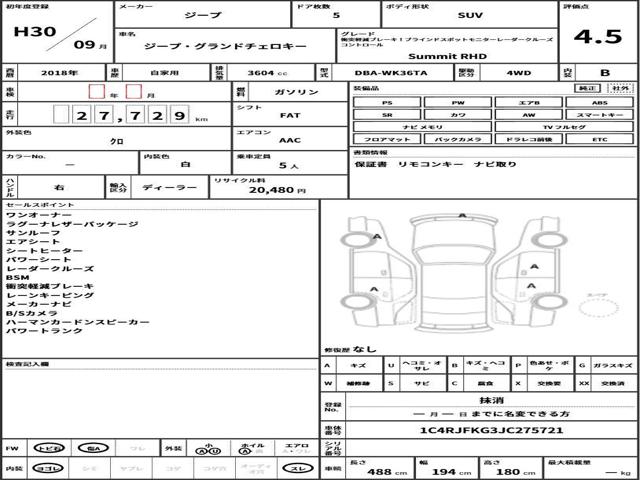The width and height of the screenshot is (640, 480).
Task: Click the circled トビ石 mark in FW row
Action: [x=49, y=448]
